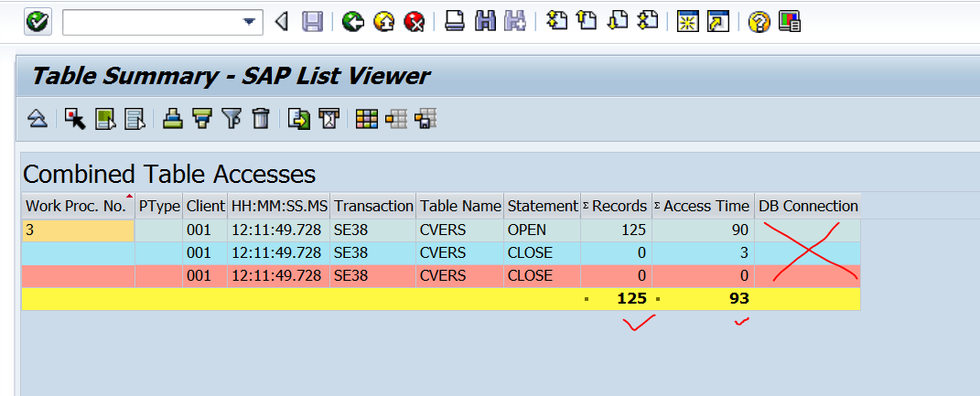Open the Customize Local Layout icon

[790, 22]
